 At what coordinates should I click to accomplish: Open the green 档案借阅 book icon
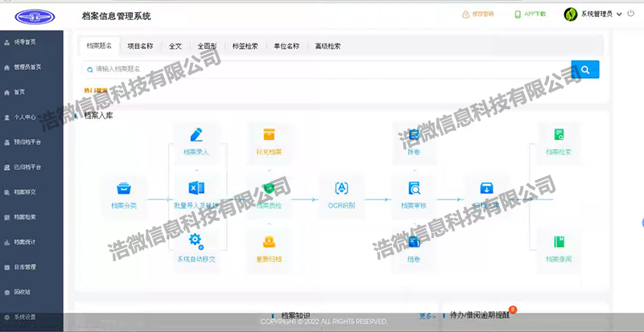[559, 242]
